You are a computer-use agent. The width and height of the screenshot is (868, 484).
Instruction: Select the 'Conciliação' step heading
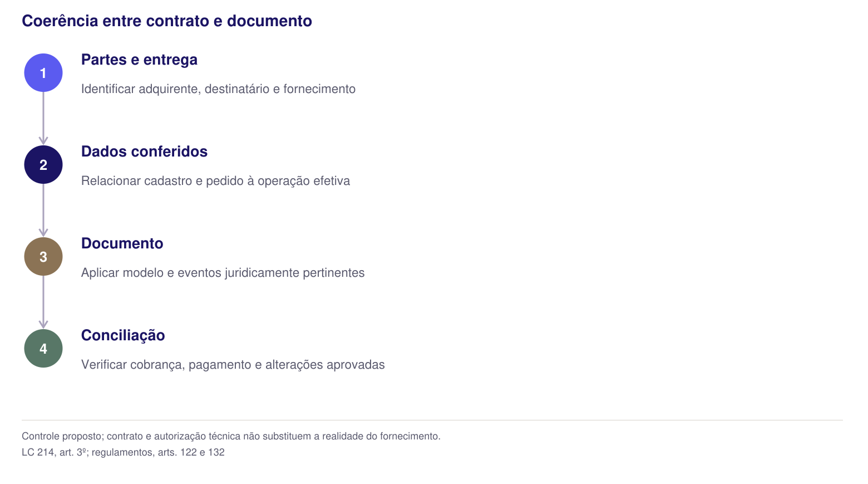tap(123, 335)
